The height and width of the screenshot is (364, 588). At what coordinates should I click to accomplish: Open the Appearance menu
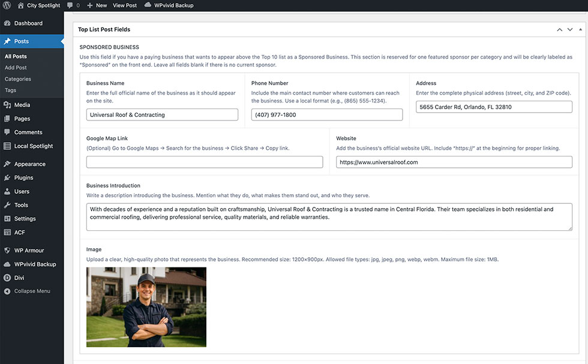click(x=29, y=164)
